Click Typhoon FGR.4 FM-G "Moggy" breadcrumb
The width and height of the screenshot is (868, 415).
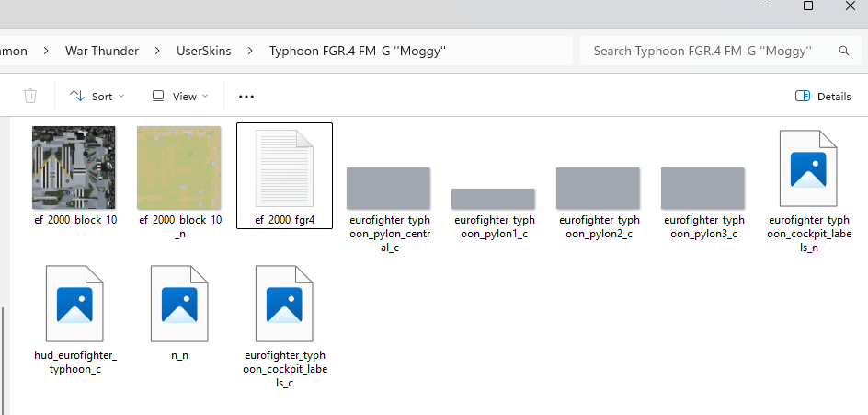click(x=358, y=51)
